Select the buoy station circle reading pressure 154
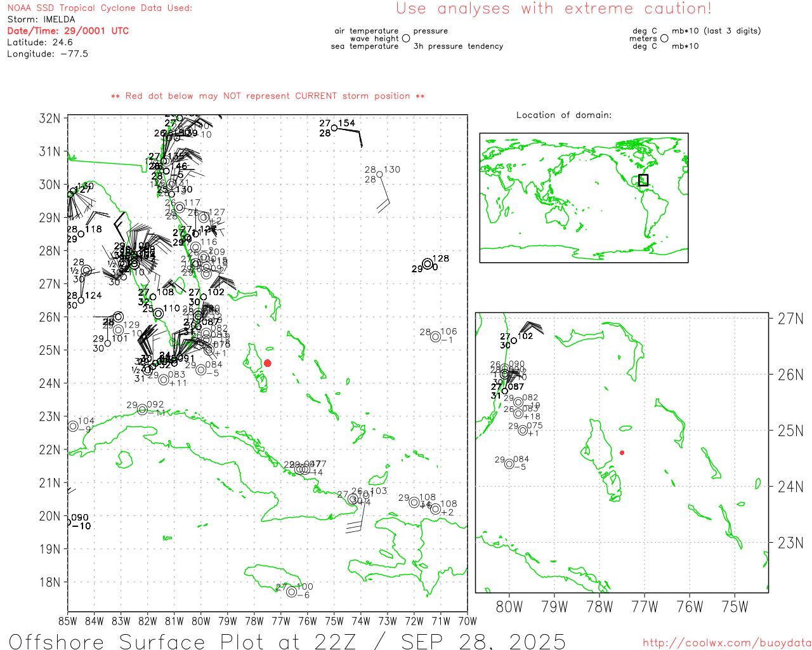The height and width of the screenshot is (650, 812). coord(334,128)
